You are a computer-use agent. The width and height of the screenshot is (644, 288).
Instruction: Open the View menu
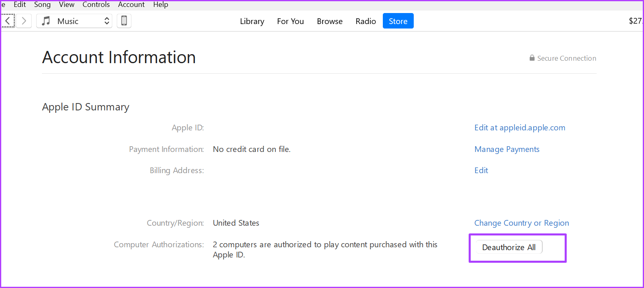tap(67, 4)
